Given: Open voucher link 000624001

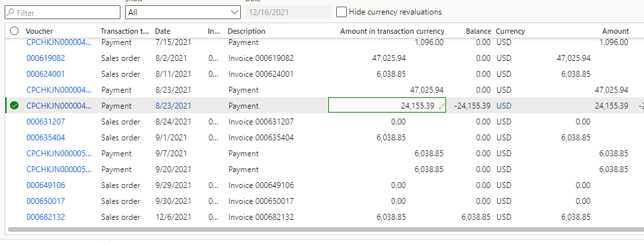Looking at the screenshot, I should point(46,74).
